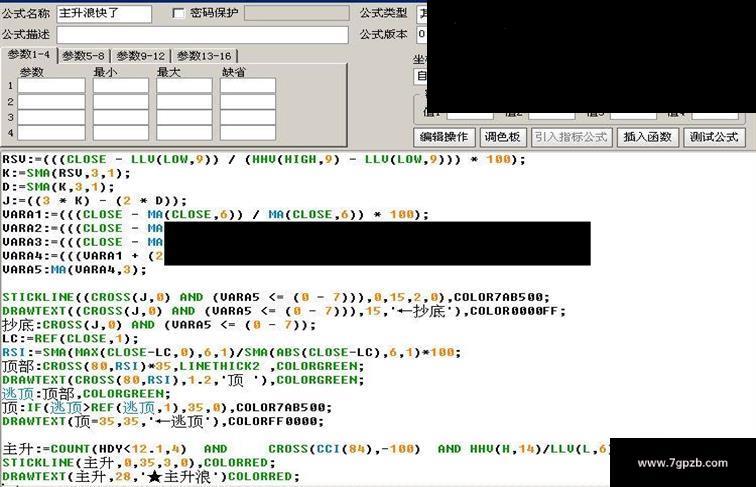Click the DRAWTEXT(CROSS(80,RSI) code line

pyautogui.click(x=183, y=380)
